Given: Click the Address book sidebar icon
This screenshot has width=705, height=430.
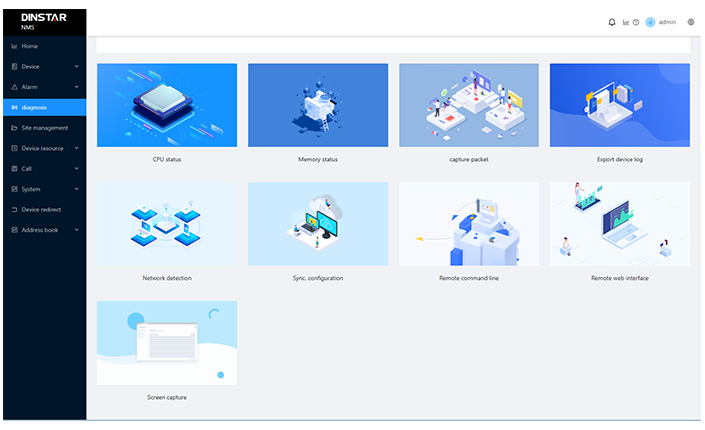Looking at the screenshot, I should (x=14, y=230).
